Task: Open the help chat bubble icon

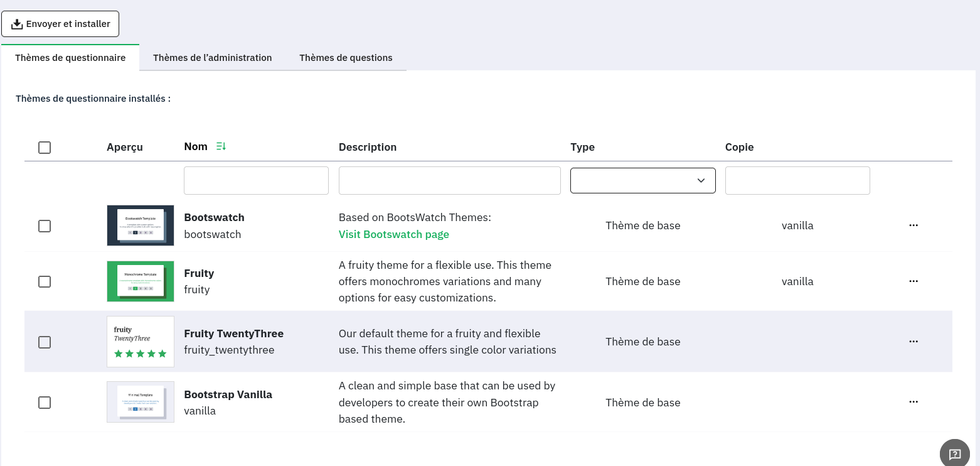Action: (x=954, y=453)
